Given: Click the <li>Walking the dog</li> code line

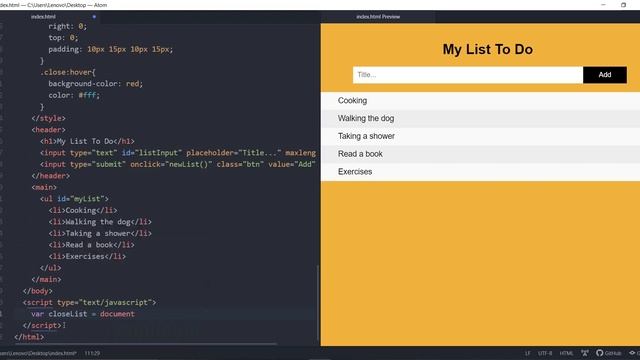Looking at the screenshot, I should [x=100, y=222].
